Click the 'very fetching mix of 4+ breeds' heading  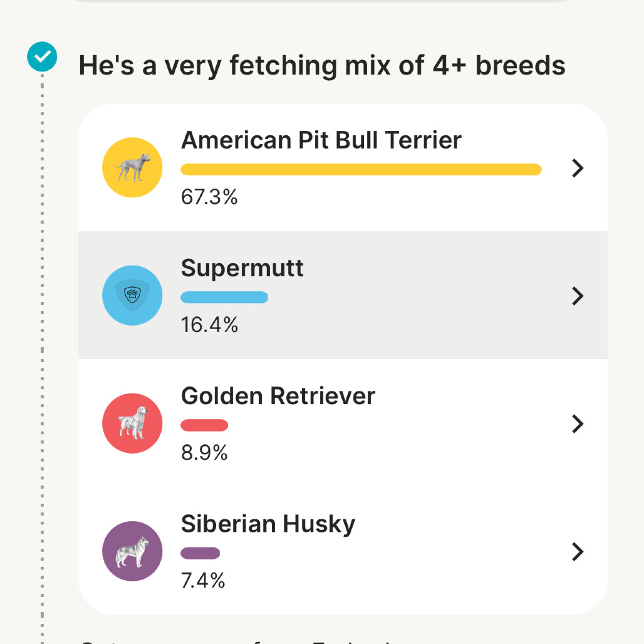pos(321,65)
